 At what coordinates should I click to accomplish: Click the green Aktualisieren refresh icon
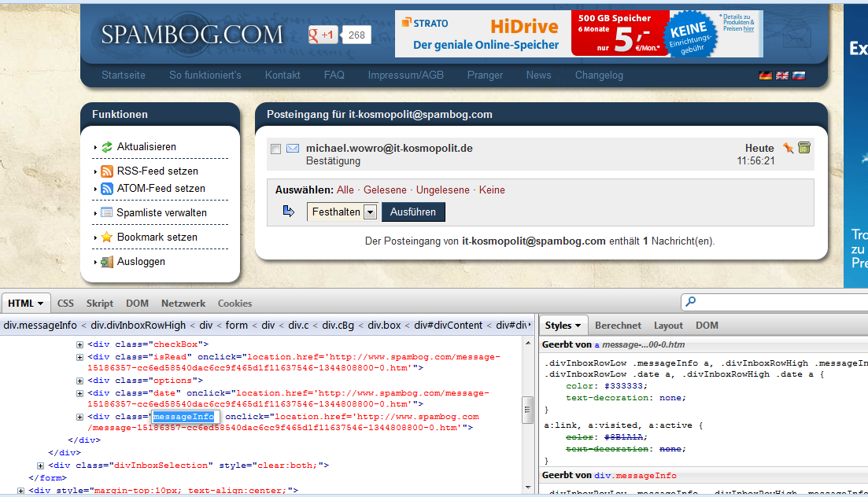(107, 147)
